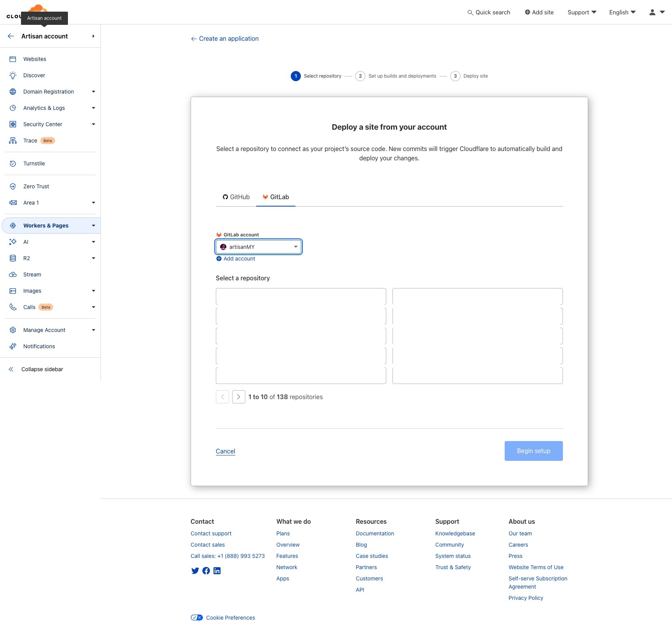Image resolution: width=672 pixels, height=634 pixels.
Task: Open Notifications from the sidebar
Action: tap(38, 346)
